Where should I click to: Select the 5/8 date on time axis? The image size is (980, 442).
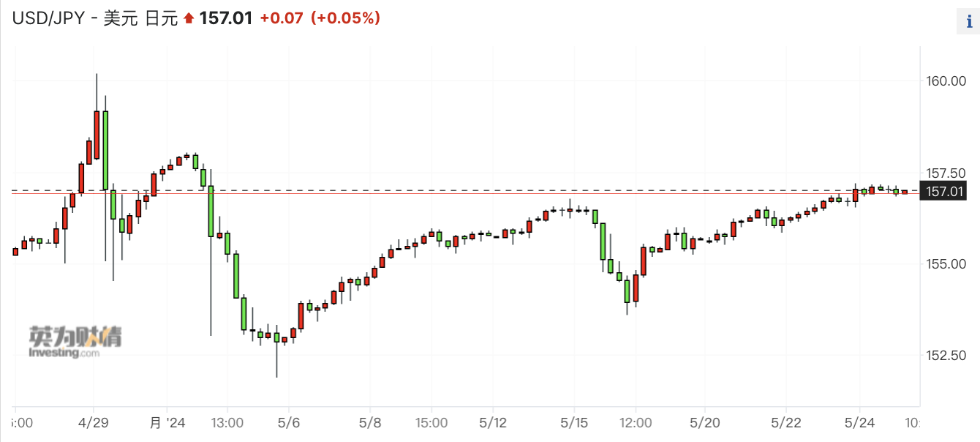point(371,422)
